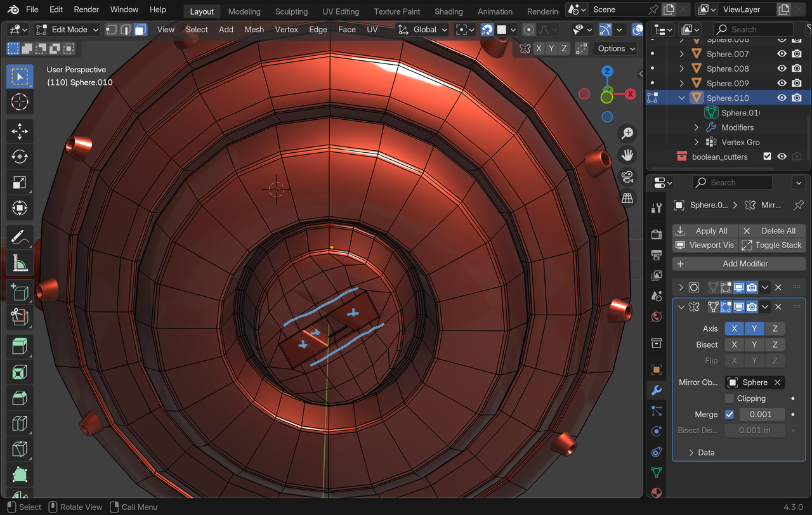Viewport: 812px width, 515px height.
Task: Select the Transform tool
Action: pos(20,208)
